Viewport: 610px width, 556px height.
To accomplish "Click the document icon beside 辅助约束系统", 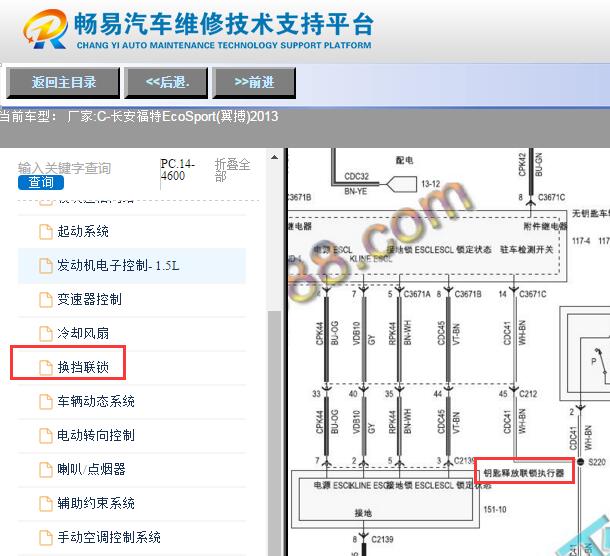I will [46, 503].
